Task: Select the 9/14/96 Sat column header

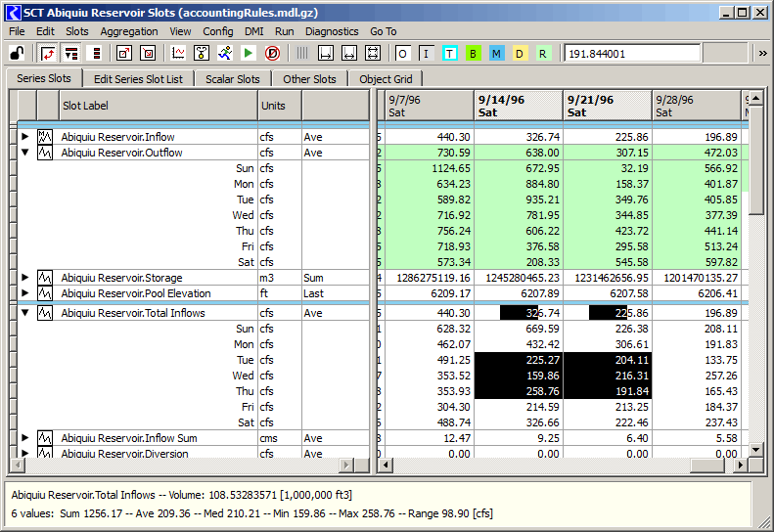Action: 519,106
